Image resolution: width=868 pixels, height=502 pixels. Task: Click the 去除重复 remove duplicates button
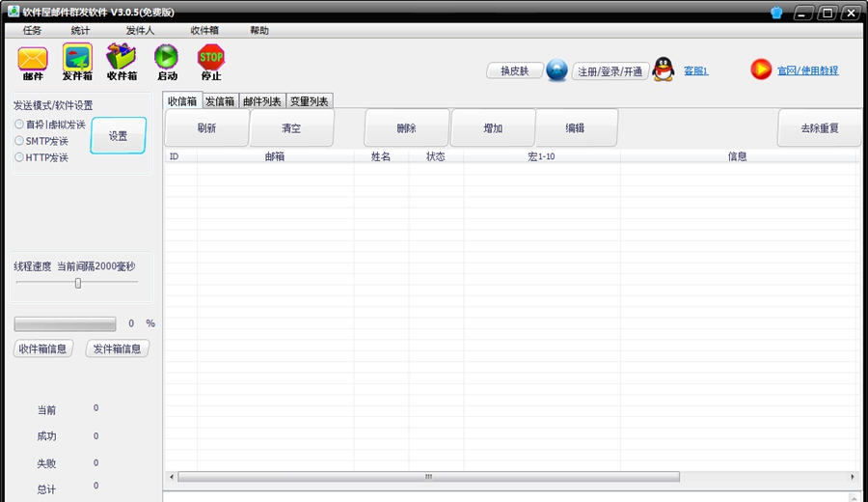(820, 128)
